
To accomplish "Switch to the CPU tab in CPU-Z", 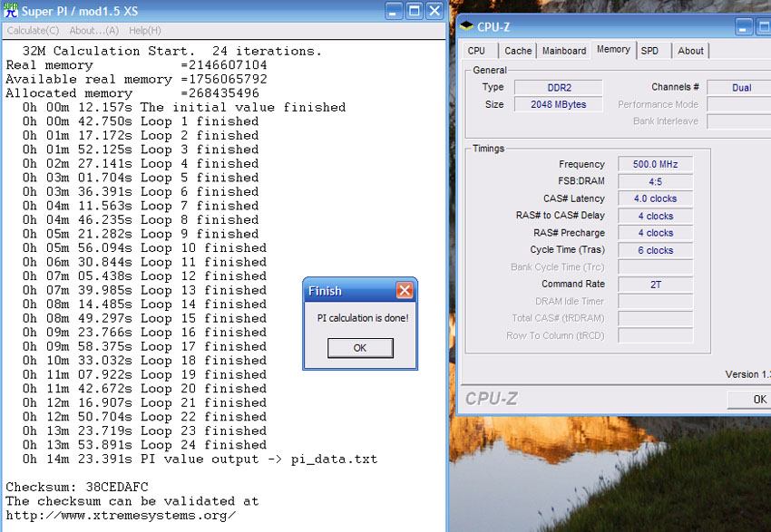I will (476, 51).
